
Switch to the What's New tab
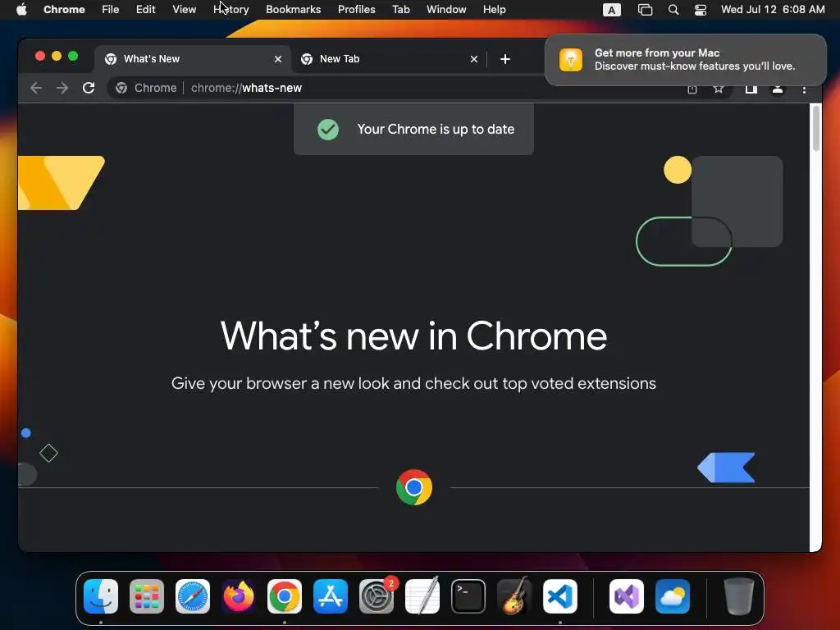[x=193, y=59]
